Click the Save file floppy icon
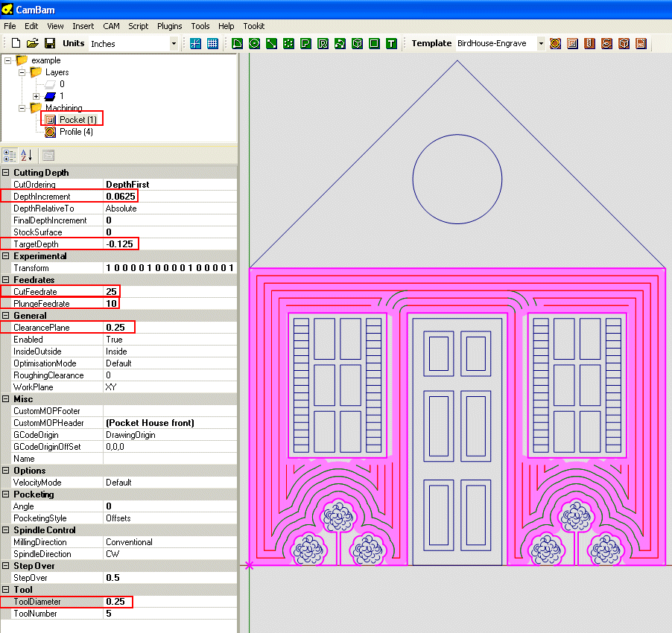 [50, 44]
